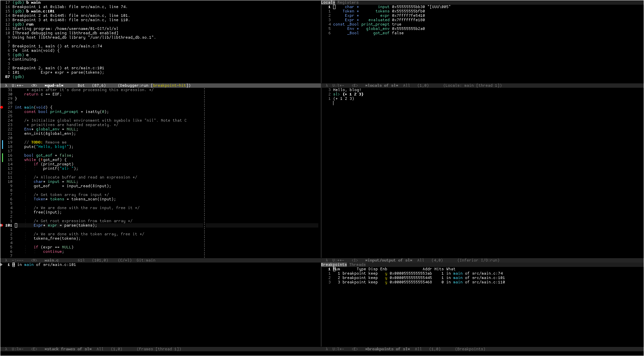Click the <E> state indicator in the locals mode line

point(355,85)
